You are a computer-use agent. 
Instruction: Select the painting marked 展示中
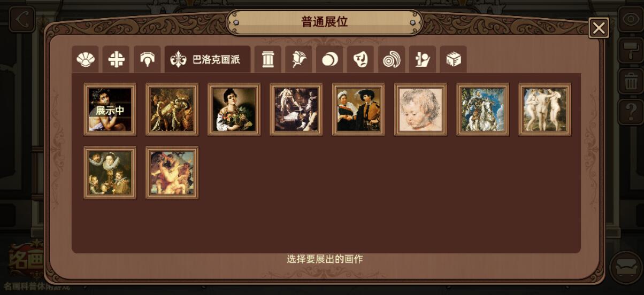pos(110,110)
